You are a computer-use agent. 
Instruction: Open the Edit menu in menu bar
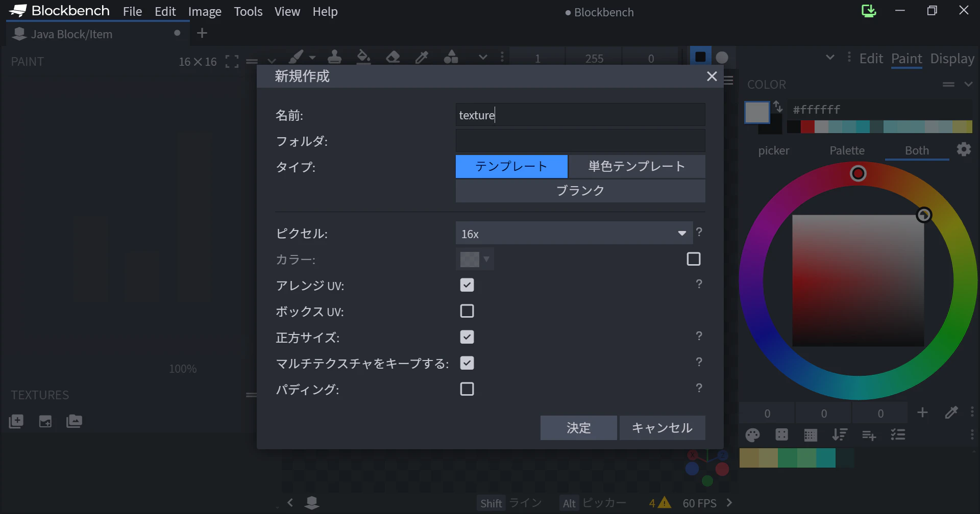[x=165, y=11]
